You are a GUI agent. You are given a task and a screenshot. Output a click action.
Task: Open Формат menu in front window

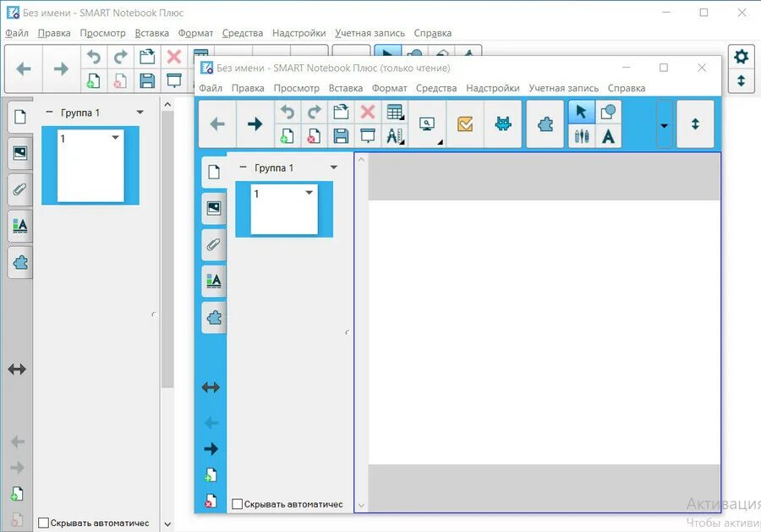(389, 88)
